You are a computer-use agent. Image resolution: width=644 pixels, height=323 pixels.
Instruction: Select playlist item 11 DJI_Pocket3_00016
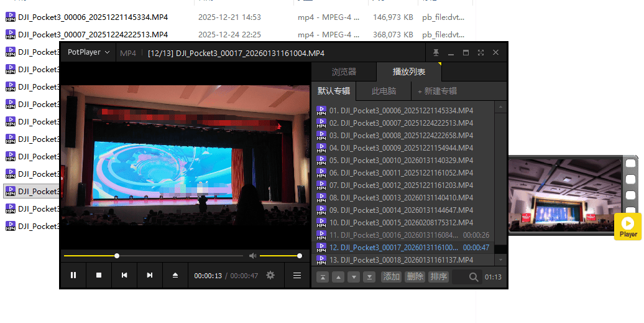[404, 235]
